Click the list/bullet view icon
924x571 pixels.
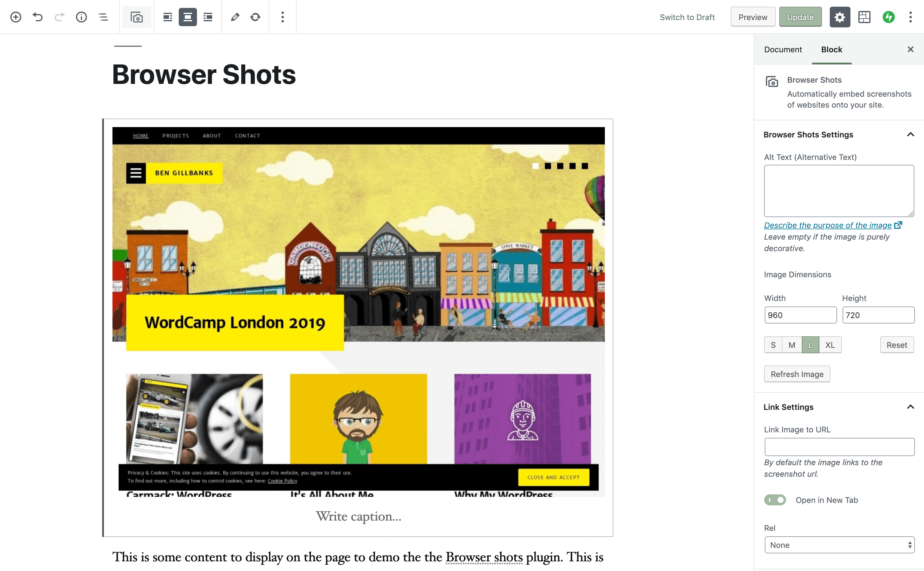coord(103,16)
